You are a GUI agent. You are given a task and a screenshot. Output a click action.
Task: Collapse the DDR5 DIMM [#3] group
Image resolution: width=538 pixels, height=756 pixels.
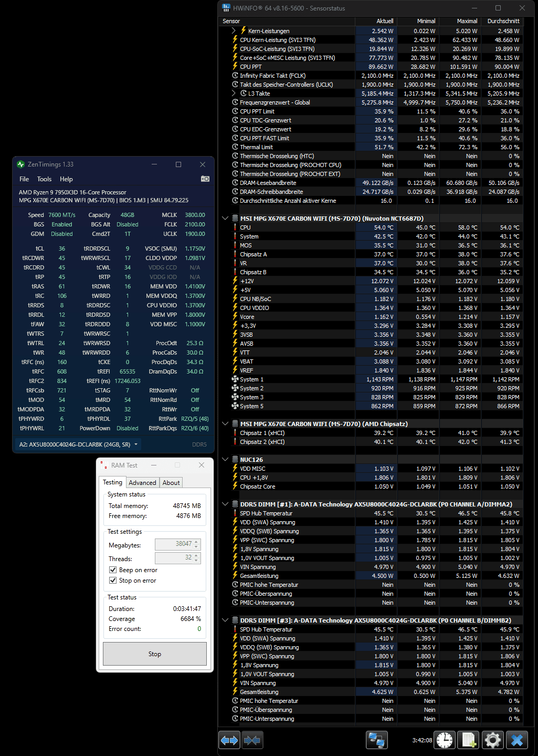click(225, 620)
